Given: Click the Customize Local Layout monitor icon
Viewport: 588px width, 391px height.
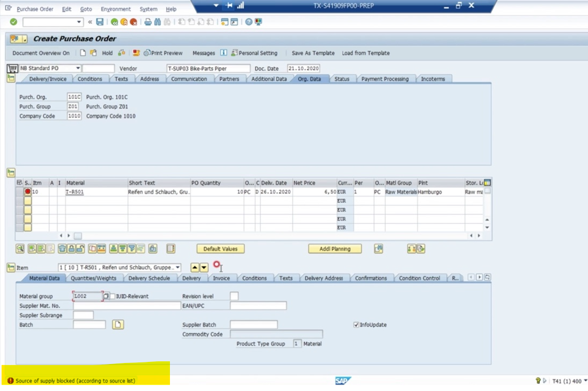Looking at the screenshot, I should [258, 22].
